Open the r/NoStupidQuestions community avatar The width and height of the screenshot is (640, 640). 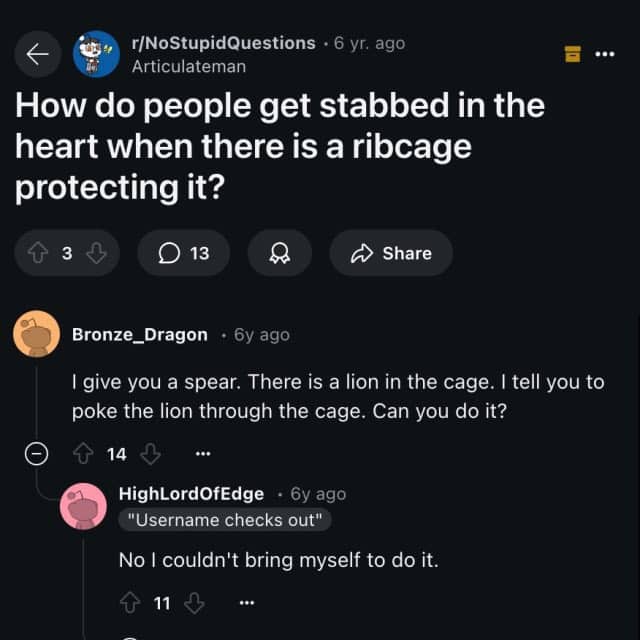point(96,54)
